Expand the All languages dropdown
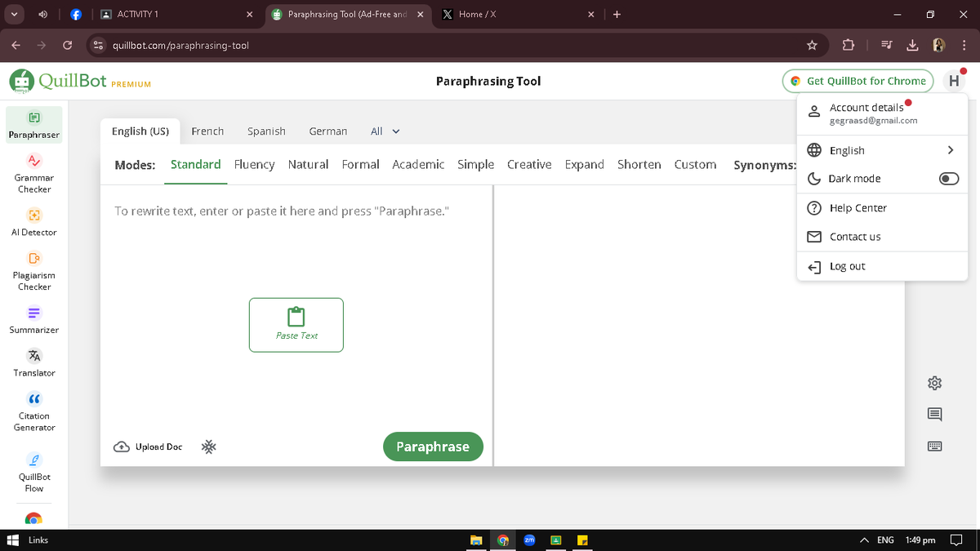The height and width of the screenshot is (551, 980). click(x=385, y=131)
